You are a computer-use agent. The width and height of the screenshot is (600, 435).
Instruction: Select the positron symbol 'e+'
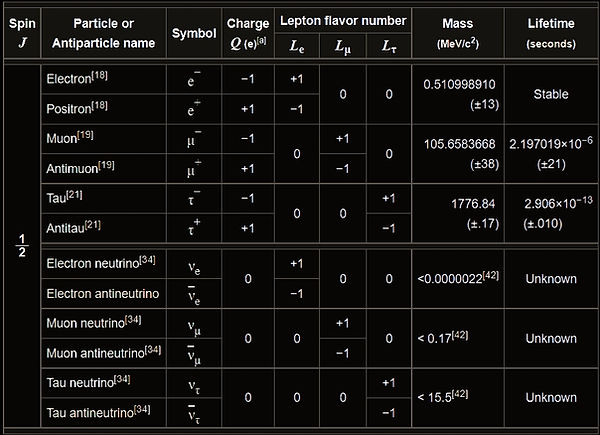click(x=194, y=109)
